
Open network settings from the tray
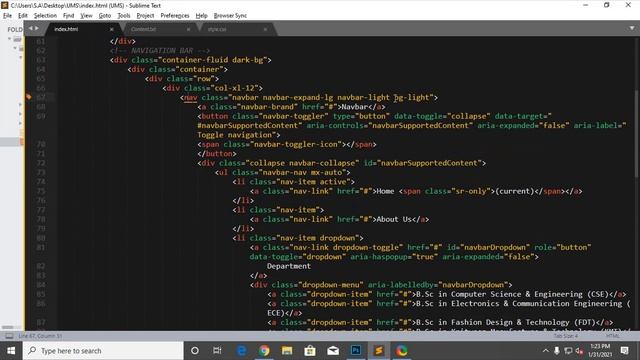coord(568,351)
